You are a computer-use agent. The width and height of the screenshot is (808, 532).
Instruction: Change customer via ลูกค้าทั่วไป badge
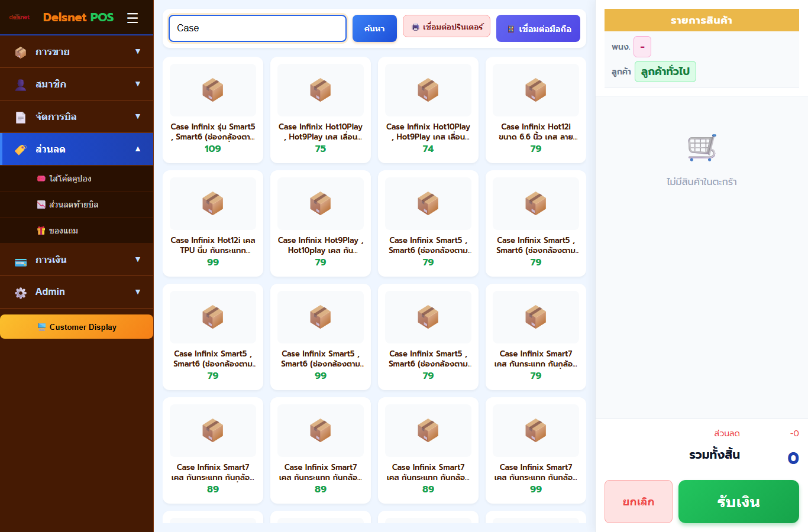click(x=665, y=72)
